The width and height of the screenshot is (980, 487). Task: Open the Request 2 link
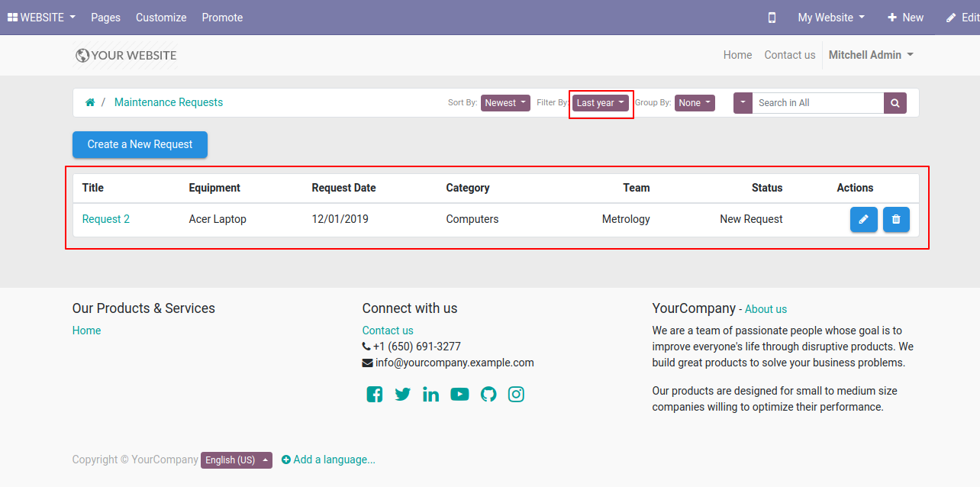click(x=106, y=219)
